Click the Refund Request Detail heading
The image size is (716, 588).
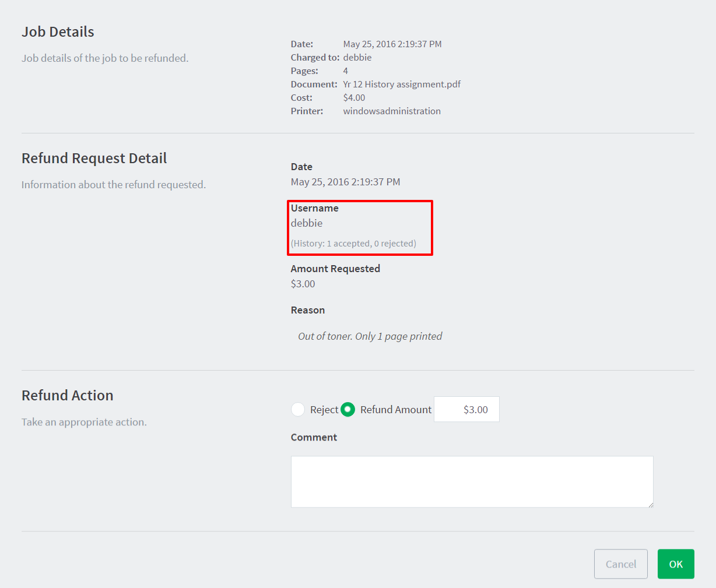(94, 159)
